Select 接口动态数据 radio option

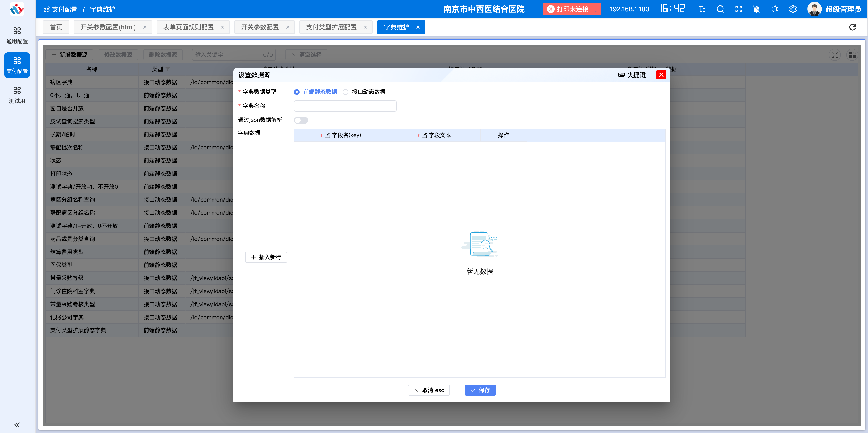click(345, 92)
